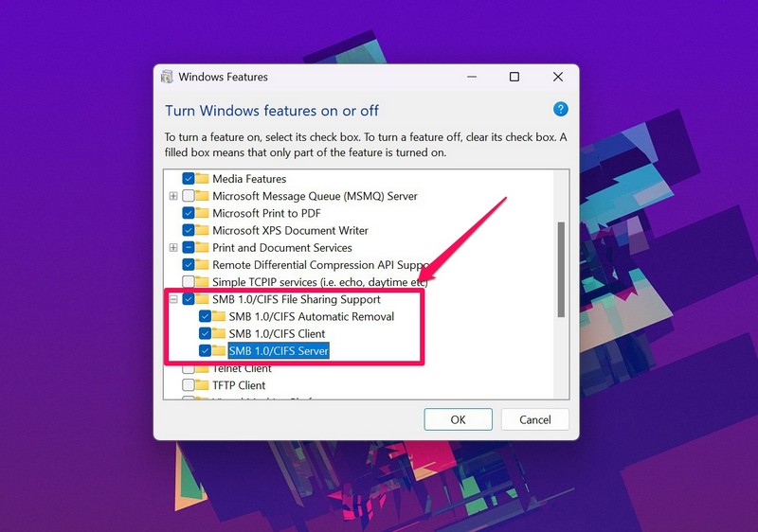
Task: Confirm changes with the OK button
Action: pyautogui.click(x=458, y=419)
